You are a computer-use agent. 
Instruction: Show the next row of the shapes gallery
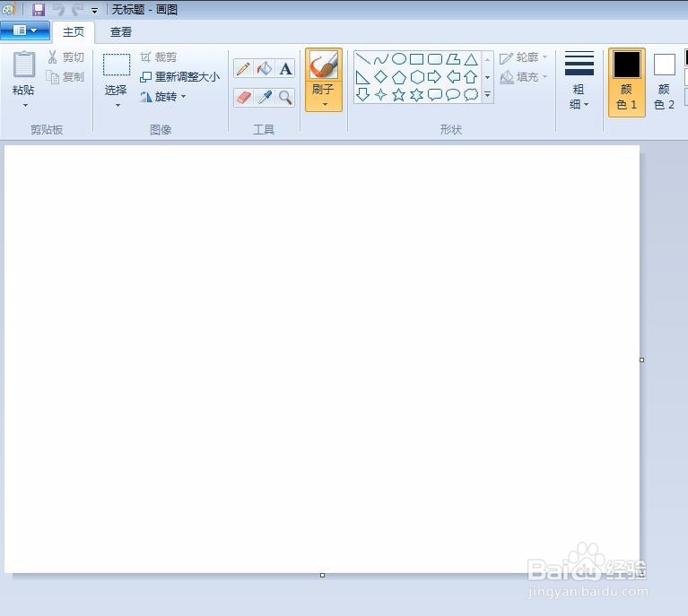487,77
